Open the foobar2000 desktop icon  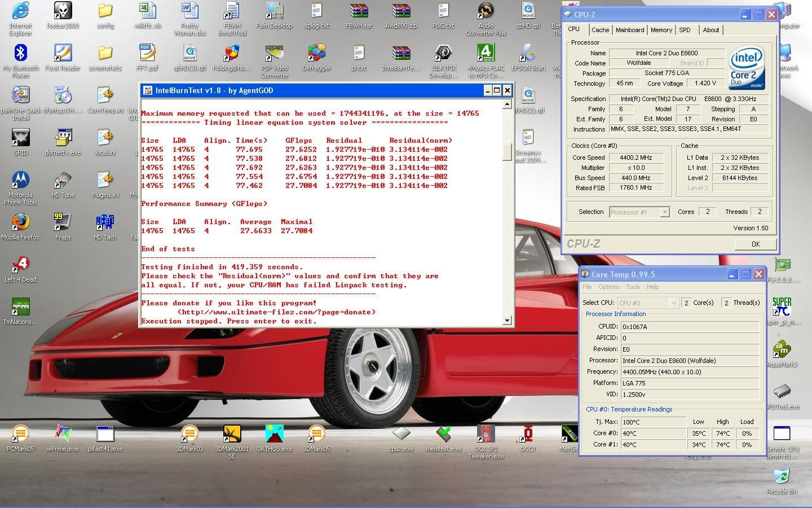[63, 11]
